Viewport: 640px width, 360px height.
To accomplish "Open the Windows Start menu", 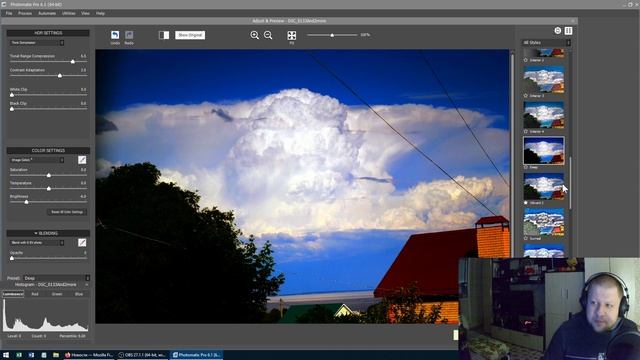I will pyautogui.click(x=6, y=355).
